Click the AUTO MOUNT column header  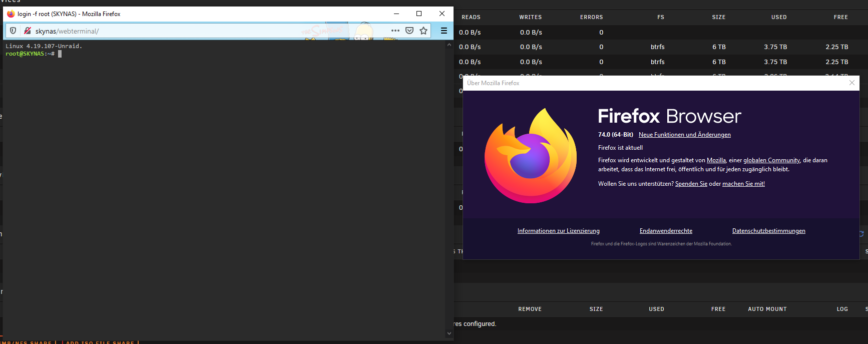click(x=767, y=309)
